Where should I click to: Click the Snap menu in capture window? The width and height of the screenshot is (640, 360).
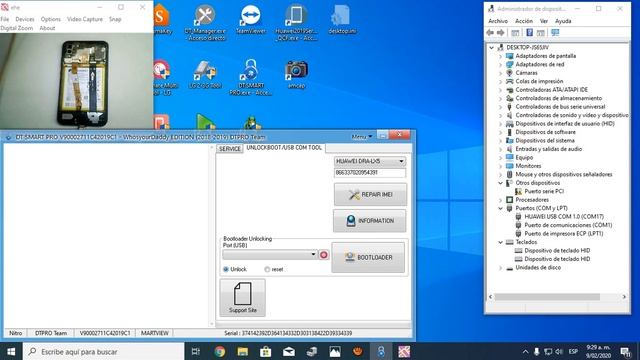pyautogui.click(x=115, y=19)
